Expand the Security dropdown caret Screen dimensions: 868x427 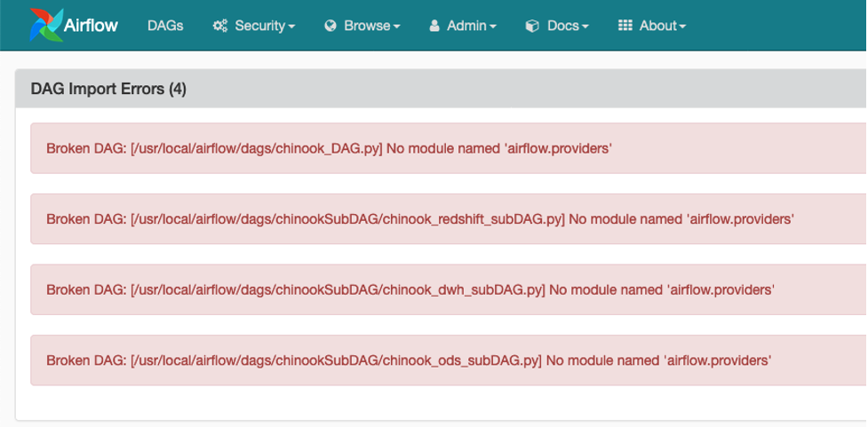point(291,27)
